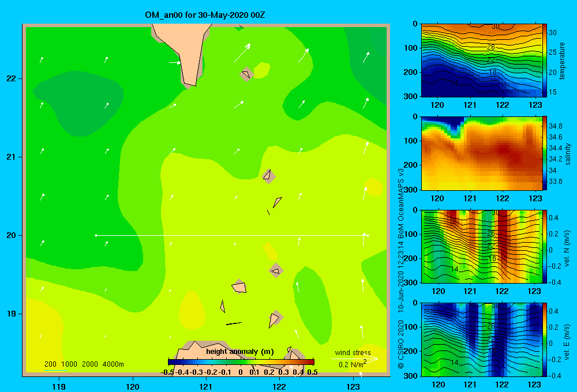Select the 'vel. E (m/s)' axis label
The image size is (577, 392).
coord(567,341)
